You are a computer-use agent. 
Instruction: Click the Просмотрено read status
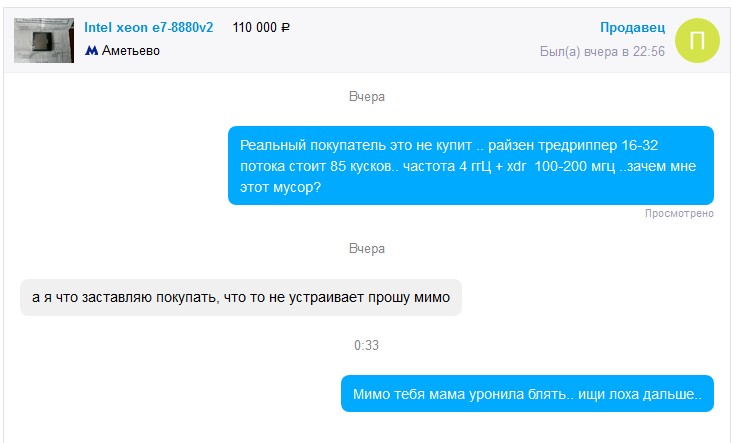click(679, 213)
